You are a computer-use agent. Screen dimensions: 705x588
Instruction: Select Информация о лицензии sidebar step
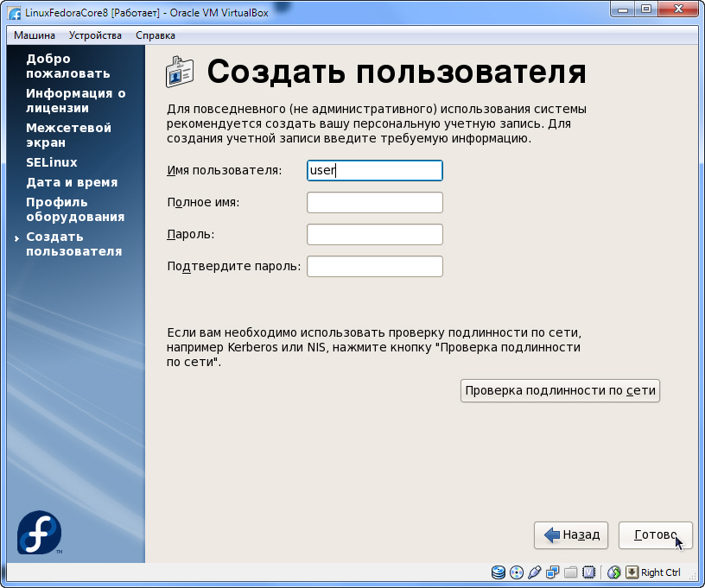pos(75,101)
